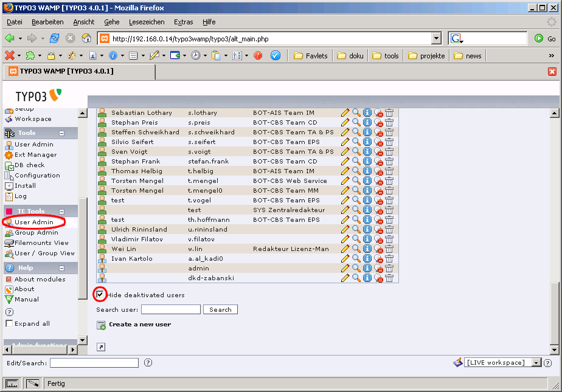The image size is (562, 392).
Task: Show info for Silvio Seifert
Action: (367, 142)
